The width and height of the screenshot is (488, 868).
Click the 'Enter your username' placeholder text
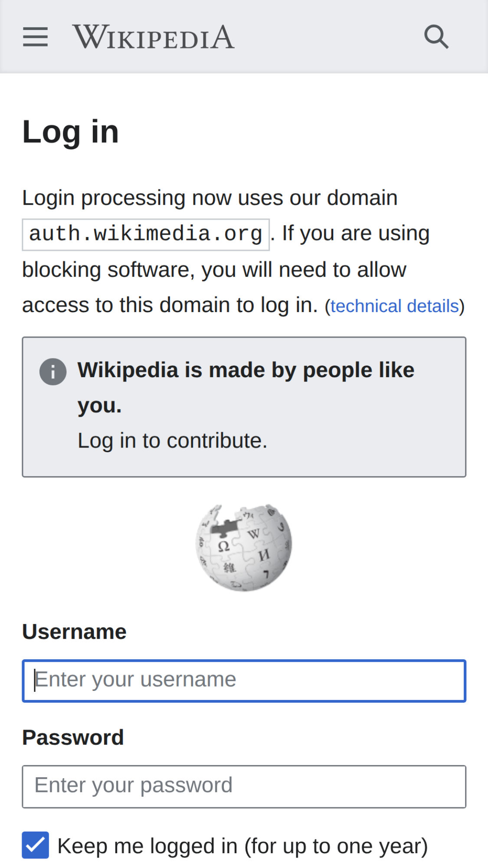[135, 680]
